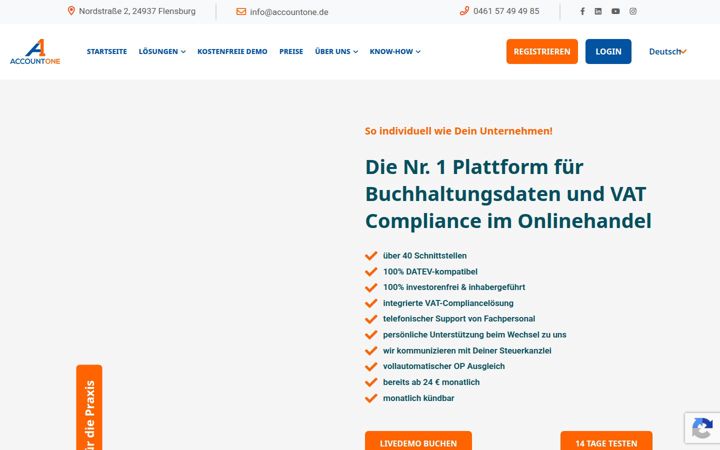Click checkmark beside 'integrierte VAT-Compliancelösung'
The width and height of the screenshot is (720, 450).
(x=371, y=303)
